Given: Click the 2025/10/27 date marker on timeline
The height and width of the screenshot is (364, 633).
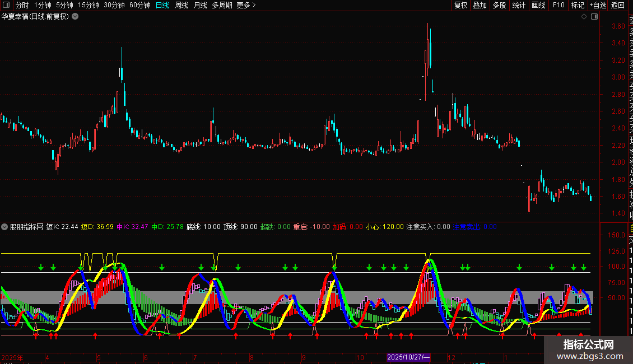Looking at the screenshot, I should tap(408, 357).
